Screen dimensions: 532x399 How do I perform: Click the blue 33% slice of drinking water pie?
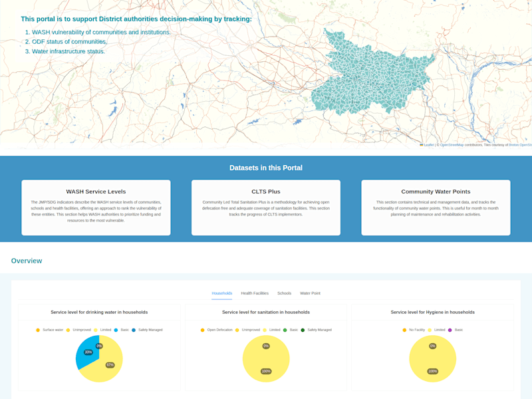pyautogui.click(x=86, y=351)
